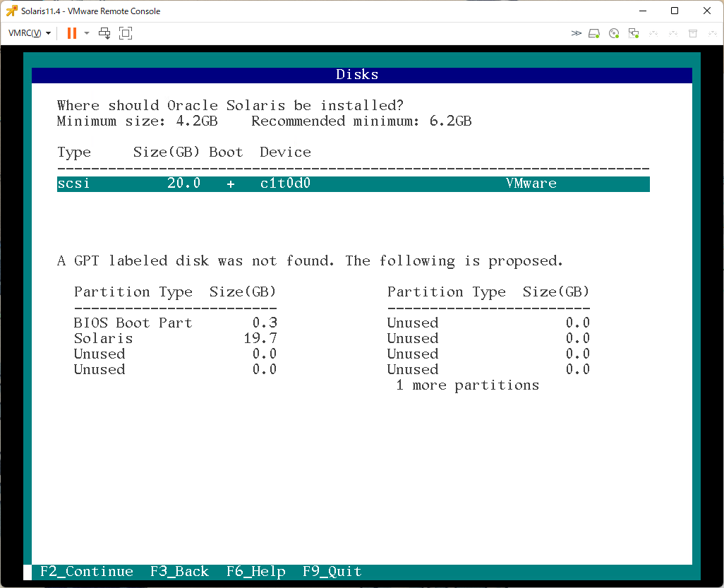Click the network adapter device icon
The width and height of the screenshot is (724, 588).
tap(634, 33)
